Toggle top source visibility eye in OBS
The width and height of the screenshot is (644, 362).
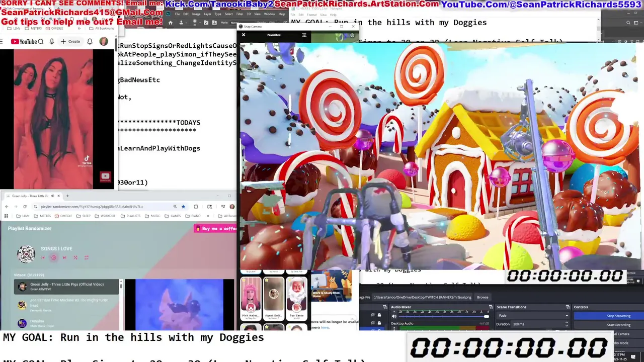tap(373, 315)
